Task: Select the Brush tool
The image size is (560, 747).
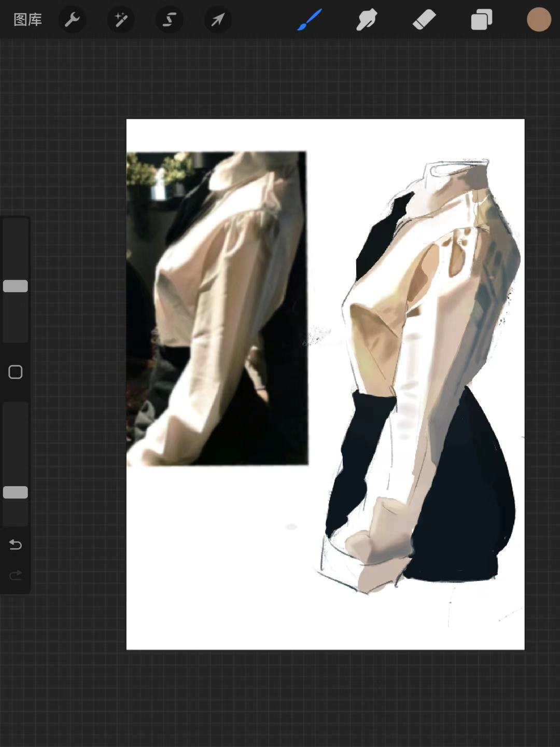Action: [310, 20]
